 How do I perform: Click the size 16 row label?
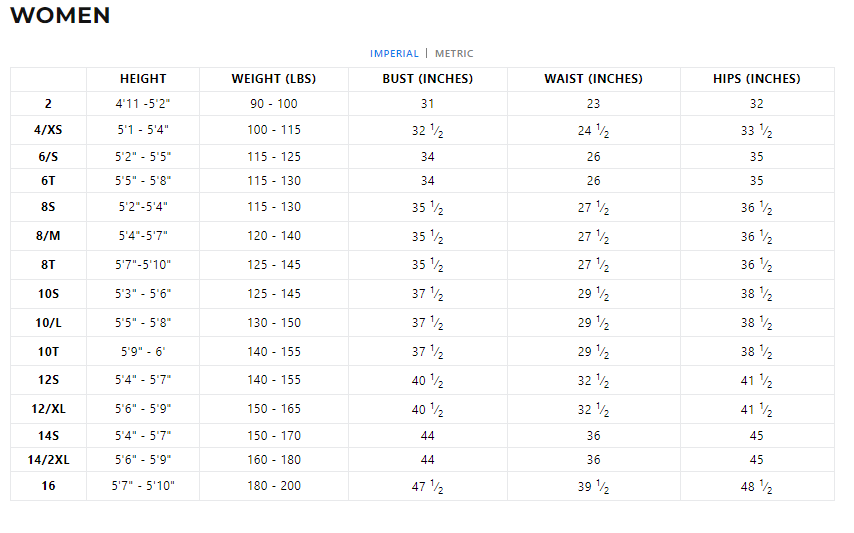[x=48, y=486]
